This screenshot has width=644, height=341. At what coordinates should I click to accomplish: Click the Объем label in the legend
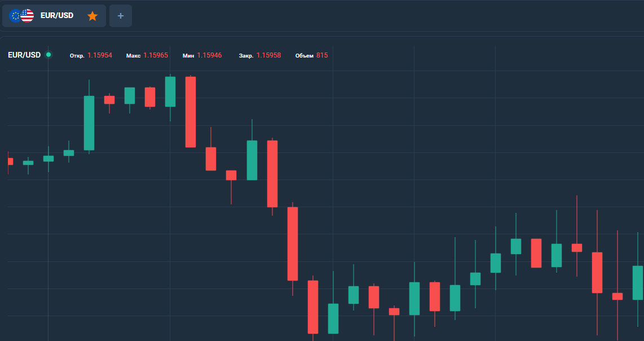(304, 56)
